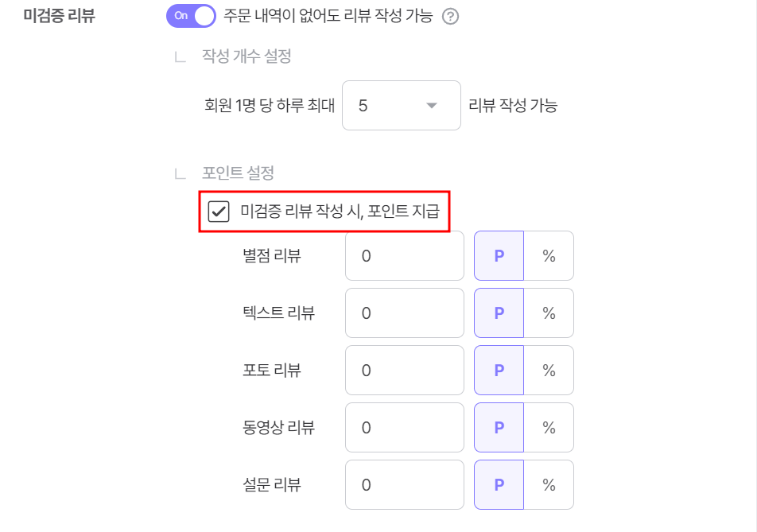Select % unit for 별점 리뷰
Image resolution: width=757 pixels, height=532 pixels.
(x=549, y=256)
